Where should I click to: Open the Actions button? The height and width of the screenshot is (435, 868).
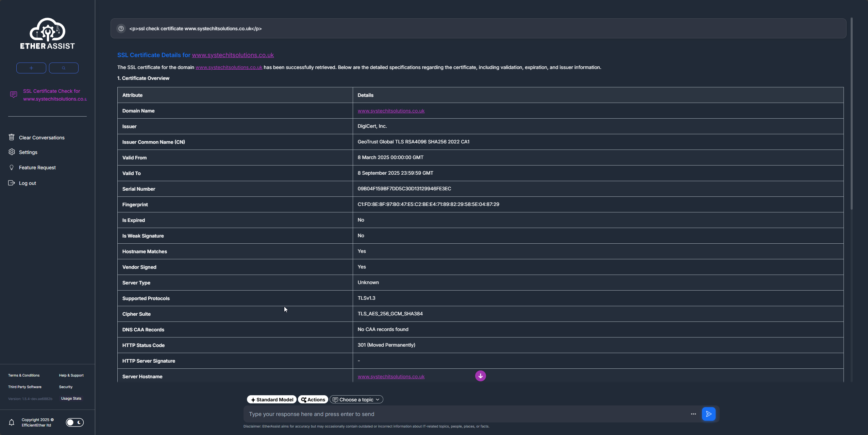(313, 400)
